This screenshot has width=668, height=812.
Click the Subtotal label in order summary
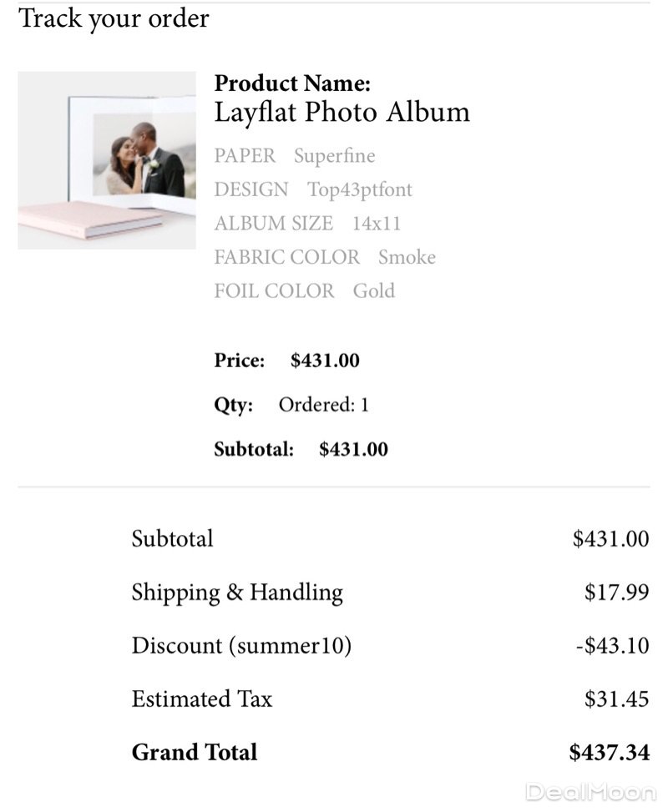point(172,539)
